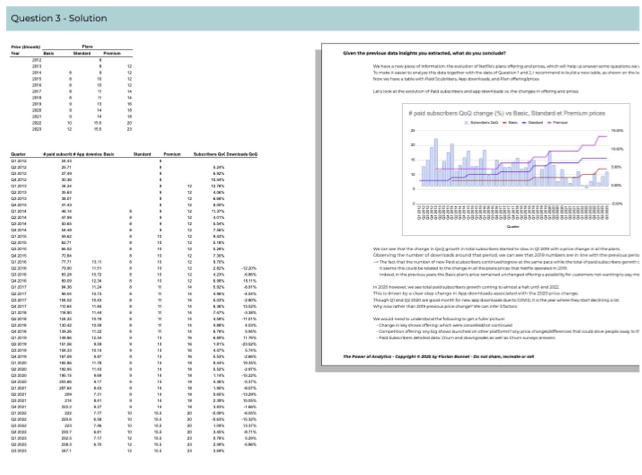This screenshot has width=642, height=475.
Task: Select the tallest subscribers QoQ bar
Action: 436,163
